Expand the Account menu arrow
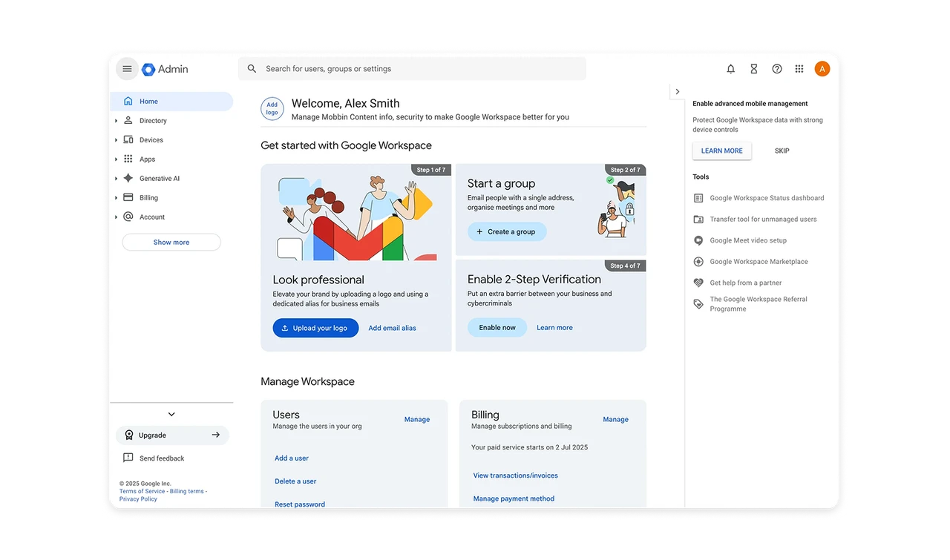 [x=117, y=217]
